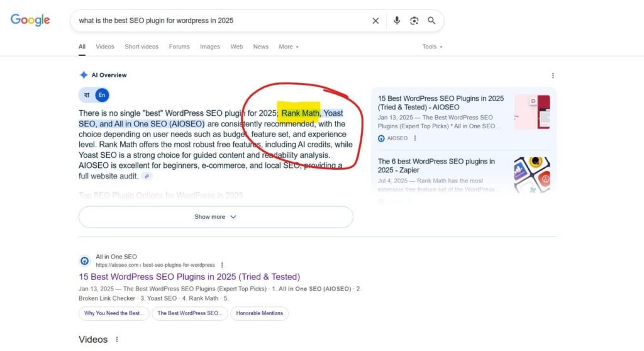This screenshot has width=644, height=351.
Task: Click the AI Overview sparkle icon
Action: point(84,75)
